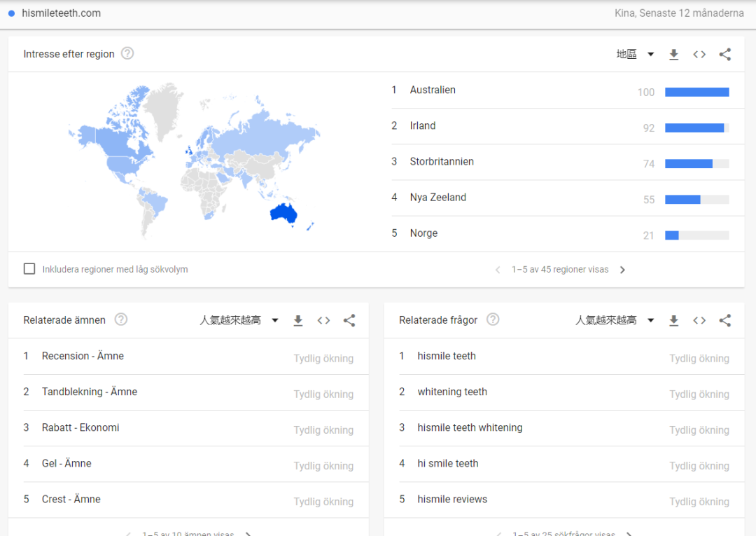Share the Relaterade ämnen card
Image resolution: width=756 pixels, height=536 pixels.
coord(349,320)
